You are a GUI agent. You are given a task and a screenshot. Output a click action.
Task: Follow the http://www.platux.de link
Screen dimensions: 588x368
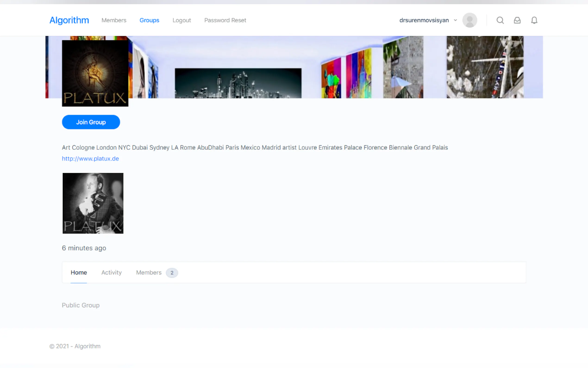(90, 159)
